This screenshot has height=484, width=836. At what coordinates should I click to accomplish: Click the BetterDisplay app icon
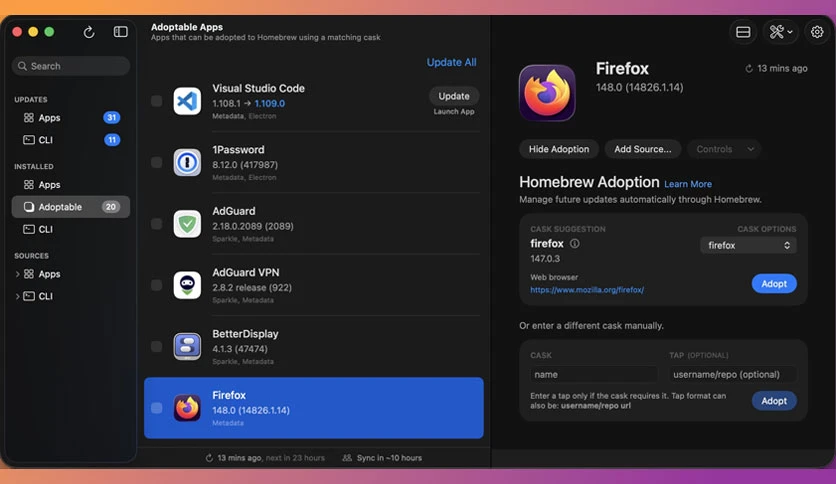point(187,346)
